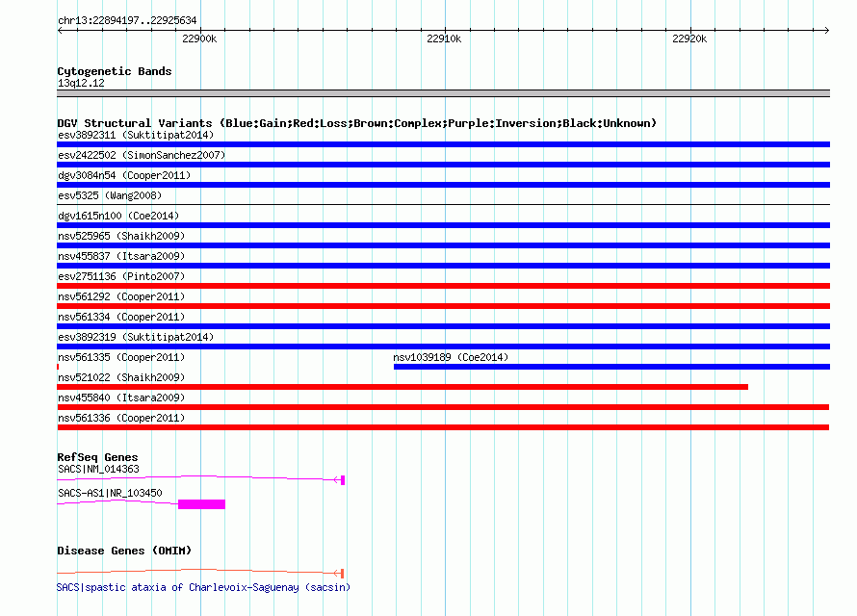The image size is (857, 616).
Task: Click the nsv561335 (Cooper2011) label
Action: (x=121, y=357)
